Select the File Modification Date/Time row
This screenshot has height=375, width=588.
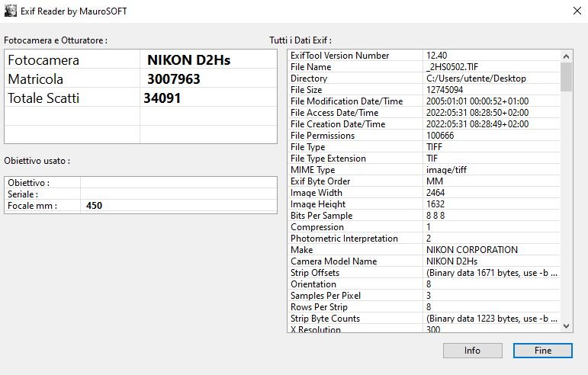pos(424,101)
